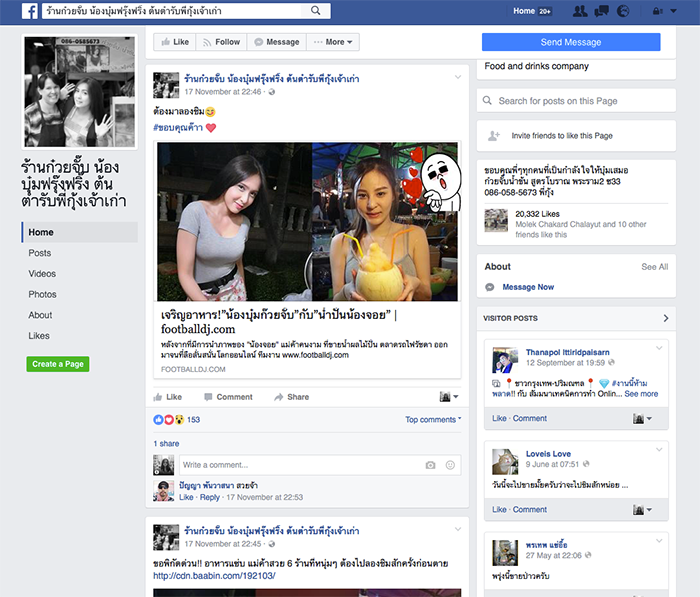Select Posts in the left sidebar

(x=40, y=253)
